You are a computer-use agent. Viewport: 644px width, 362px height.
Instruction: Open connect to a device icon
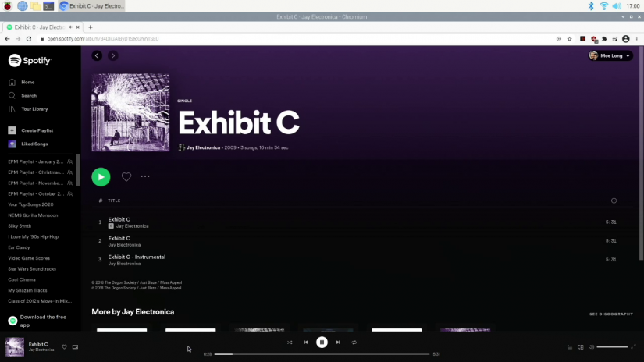pyautogui.click(x=580, y=347)
